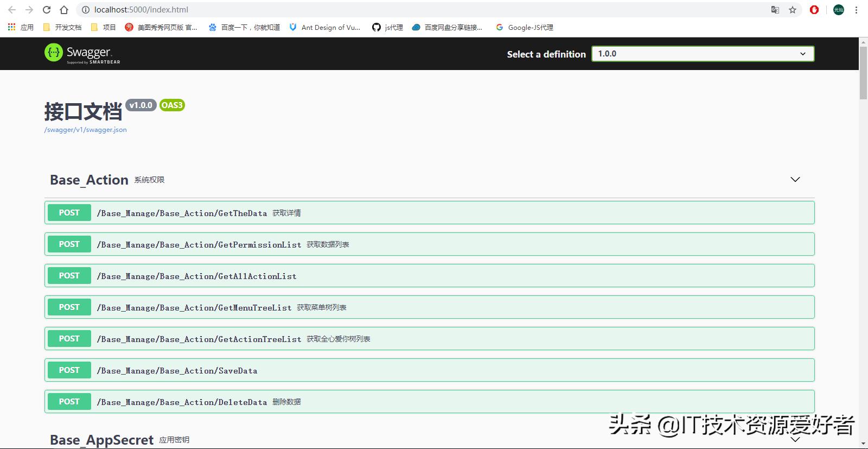Expand POST GetPermissionList endpoint

tap(430, 244)
